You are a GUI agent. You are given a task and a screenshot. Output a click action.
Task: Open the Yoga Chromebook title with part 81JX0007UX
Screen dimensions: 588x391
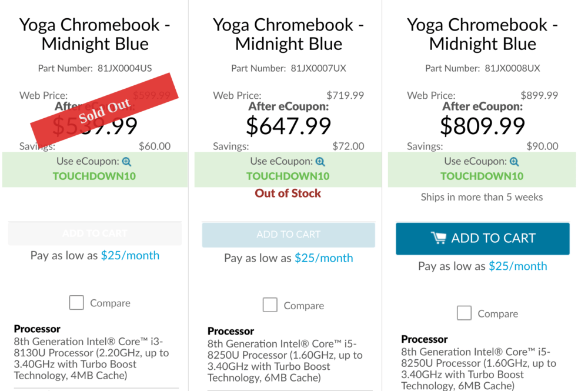point(288,35)
